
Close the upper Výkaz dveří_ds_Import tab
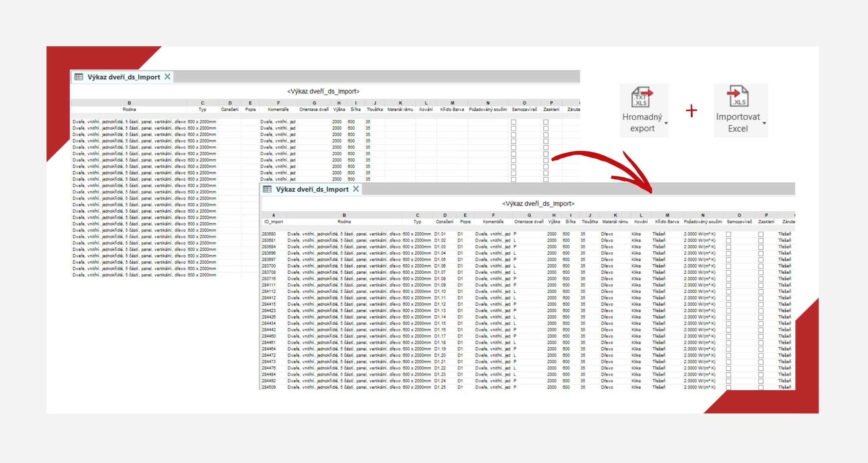pyautogui.click(x=167, y=77)
